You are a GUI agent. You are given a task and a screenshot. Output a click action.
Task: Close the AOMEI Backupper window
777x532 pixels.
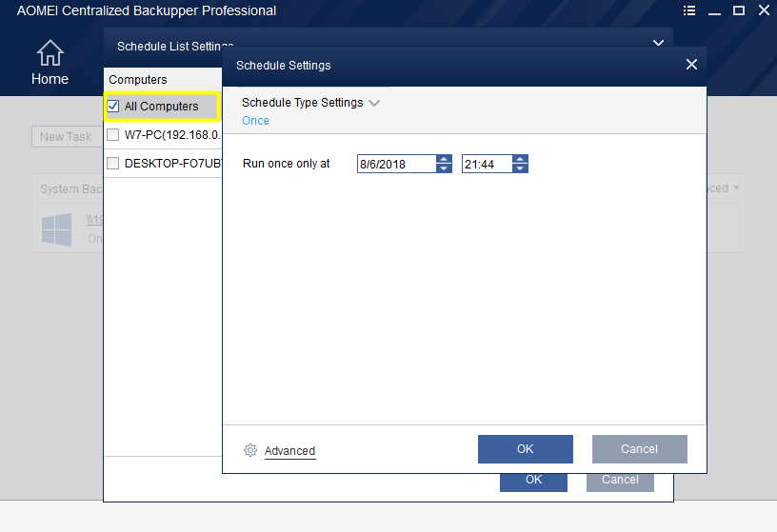pos(764,10)
